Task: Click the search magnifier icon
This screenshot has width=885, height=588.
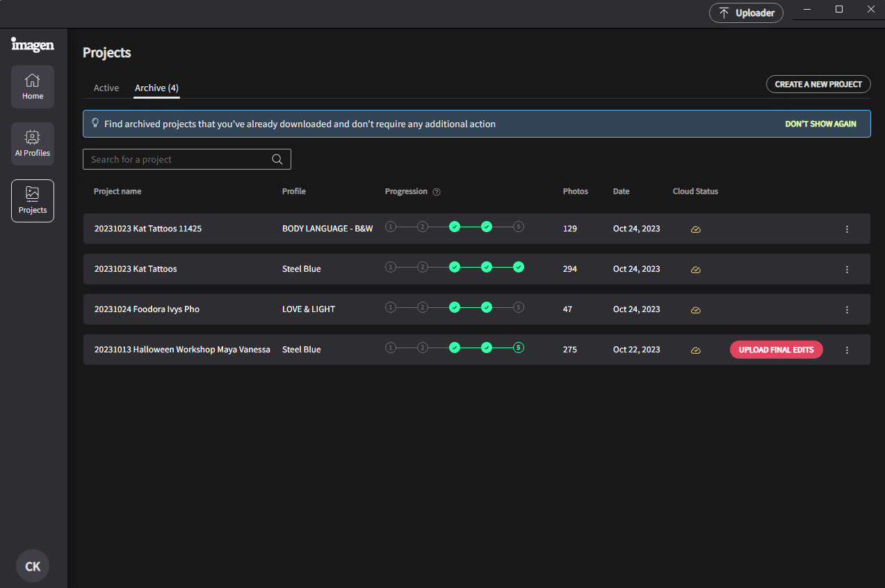Action: pos(277,159)
